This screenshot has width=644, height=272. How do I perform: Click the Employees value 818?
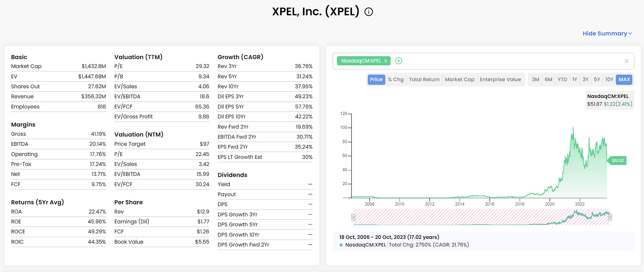[x=102, y=107]
